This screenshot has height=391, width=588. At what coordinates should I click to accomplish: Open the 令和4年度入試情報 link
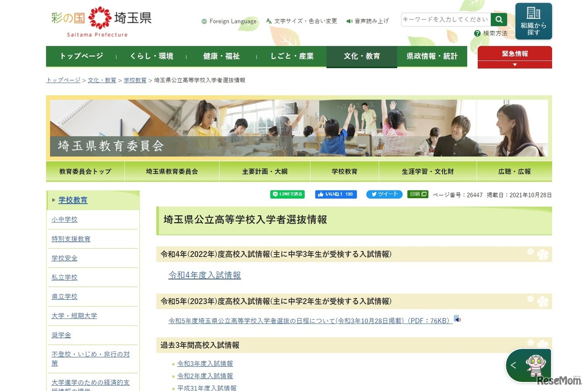(x=204, y=275)
